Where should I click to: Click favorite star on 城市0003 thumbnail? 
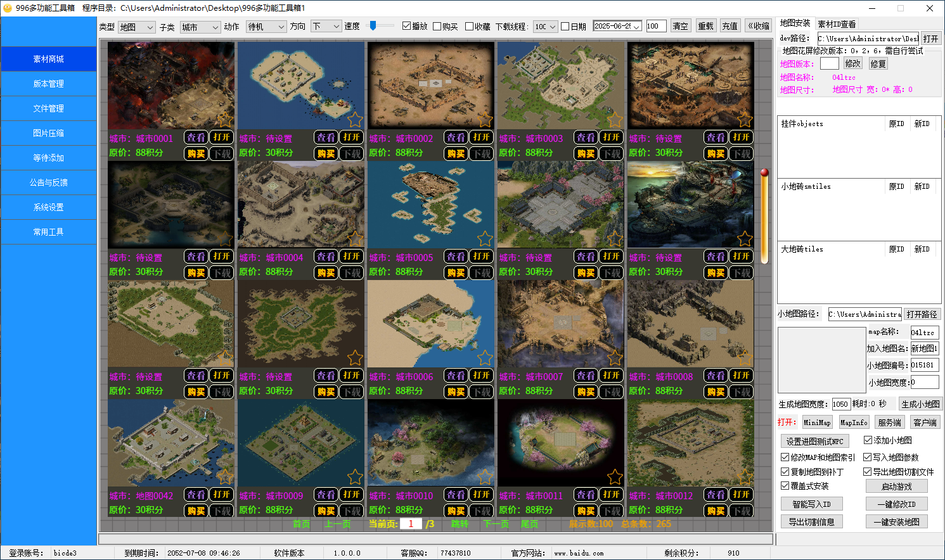tap(615, 120)
